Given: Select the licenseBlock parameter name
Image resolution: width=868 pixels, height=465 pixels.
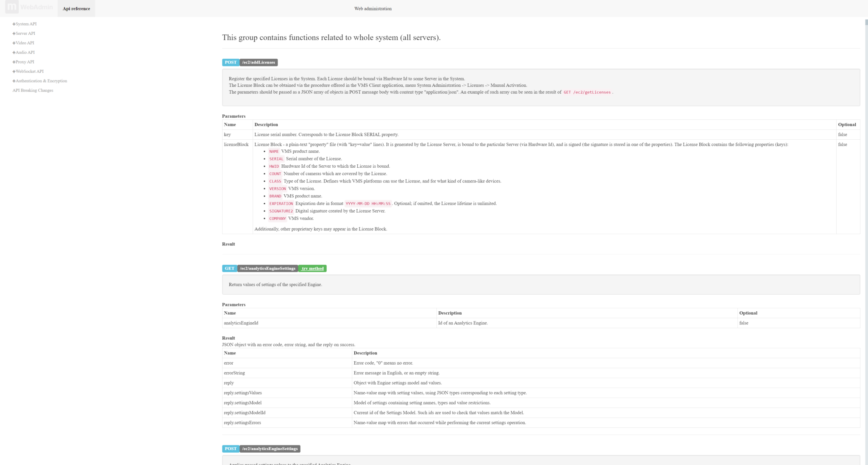Looking at the screenshot, I should (236, 145).
